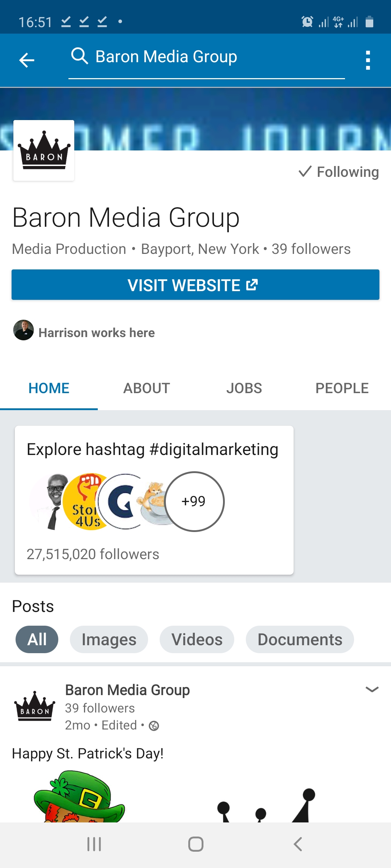Open the St. Patrick's Day post image
The width and height of the screenshot is (391, 868).
click(x=195, y=796)
